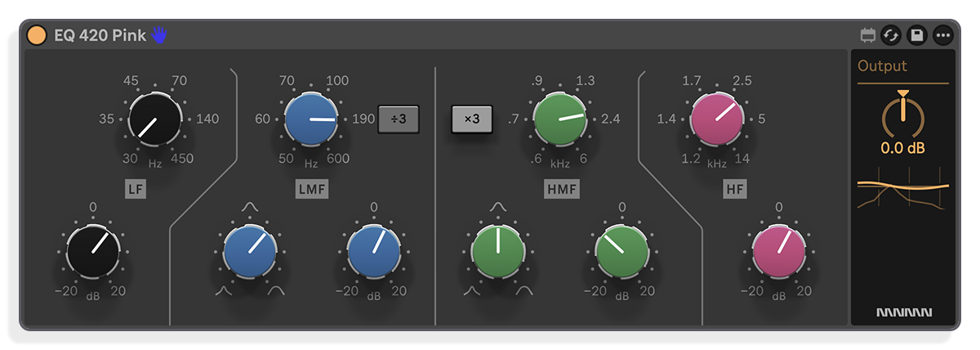
Task: Click the wide bell icon right of HMF Q knob
Action: tap(524, 290)
